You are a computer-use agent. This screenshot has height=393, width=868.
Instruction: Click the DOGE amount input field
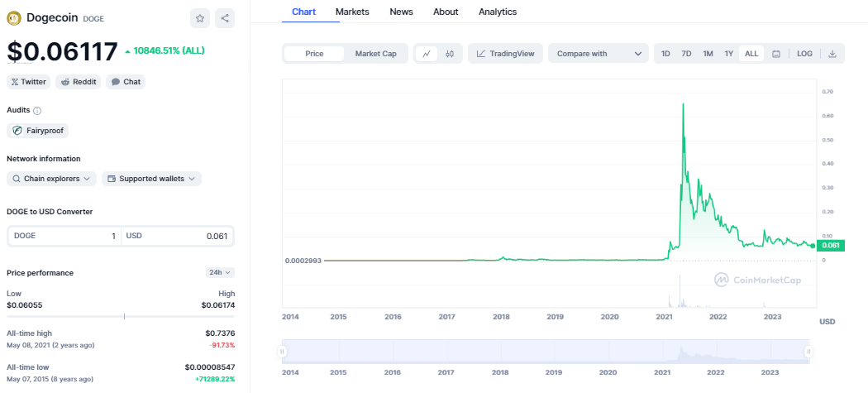tap(64, 236)
